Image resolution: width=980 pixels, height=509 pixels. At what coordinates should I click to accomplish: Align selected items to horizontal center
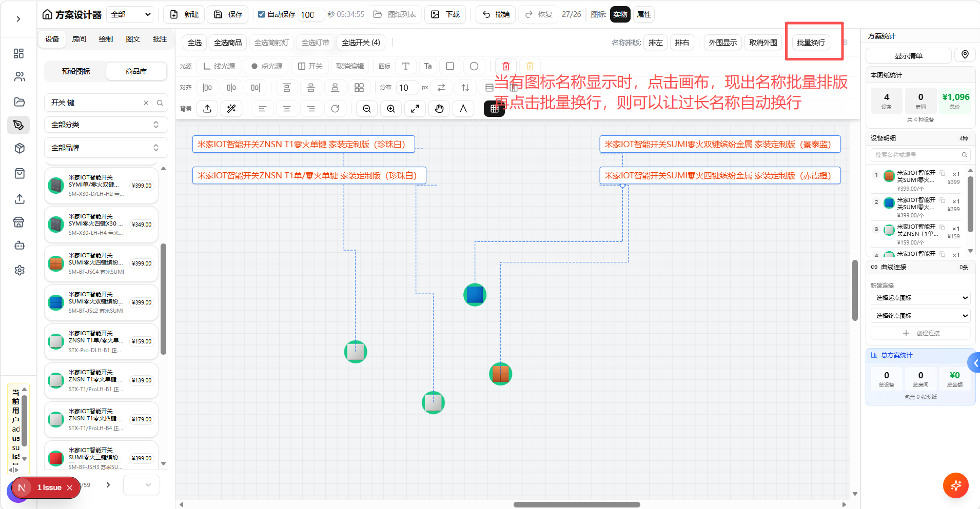tap(231, 88)
